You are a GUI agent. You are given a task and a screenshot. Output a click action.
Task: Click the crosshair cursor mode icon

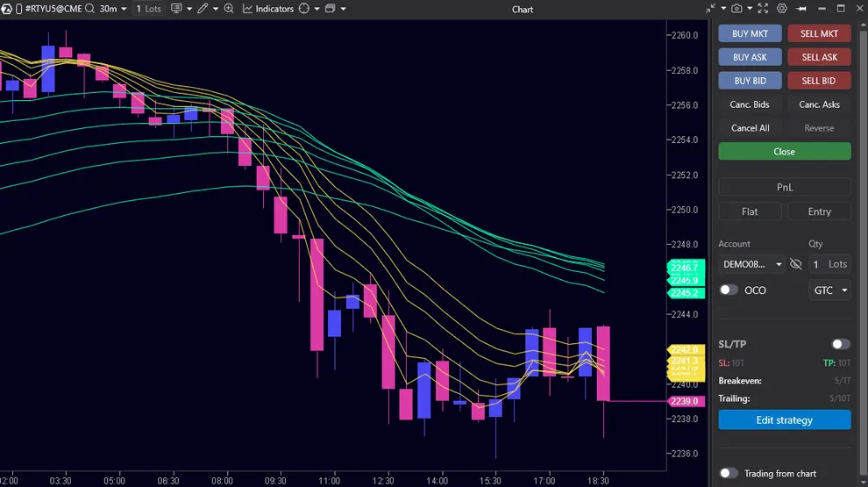(x=304, y=9)
